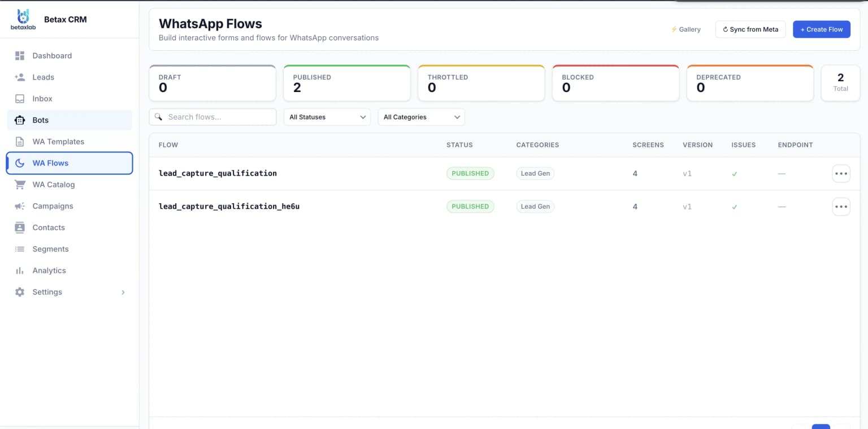
Task: Focus the Search flows input field
Action: [212, 117]
